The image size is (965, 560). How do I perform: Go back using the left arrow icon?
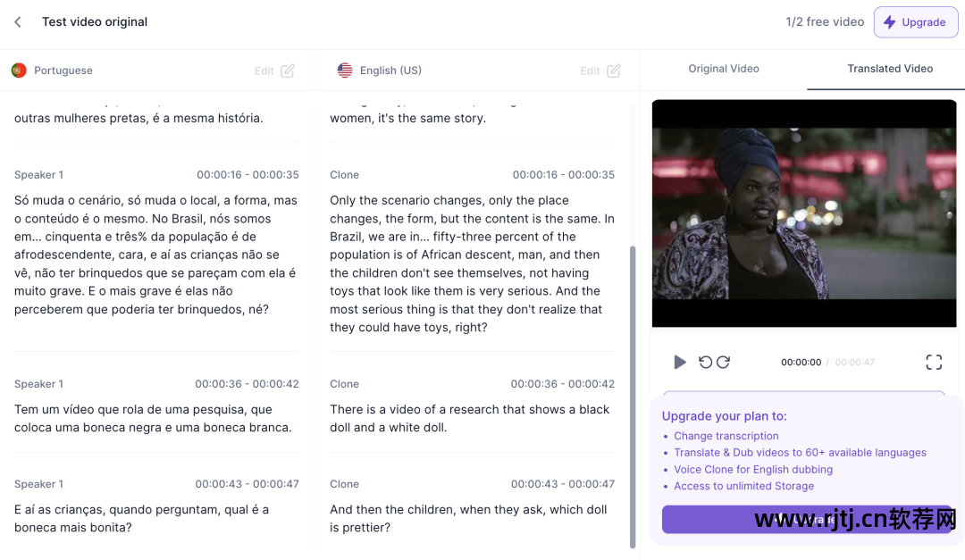18,22
